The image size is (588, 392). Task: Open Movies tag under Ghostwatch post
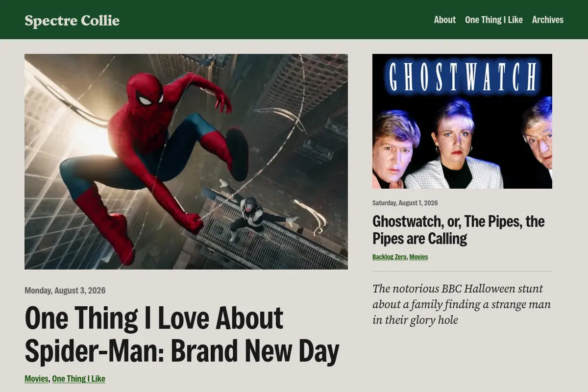(418, 257)
